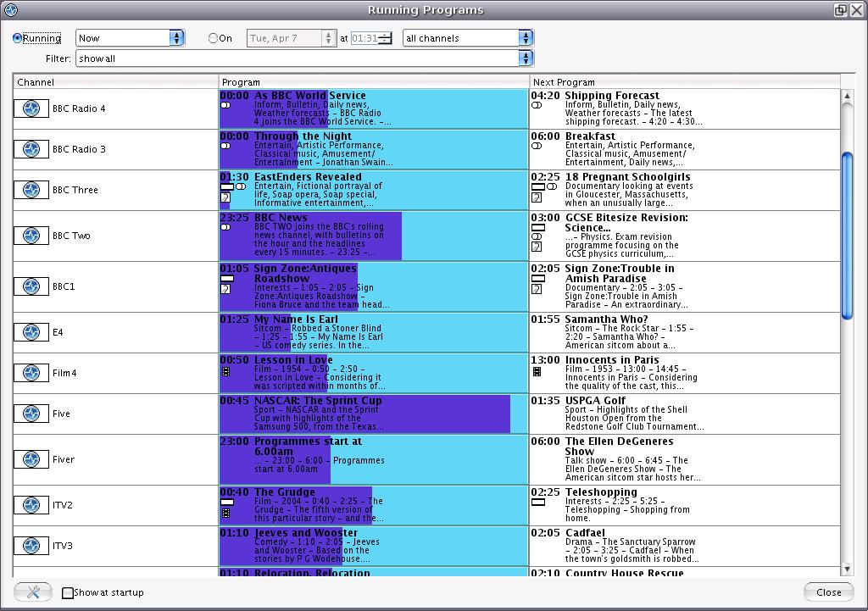Click the scrollbar up arrow
Screen dimensions: 868x611
pyautogui.click(x=847, y=96)
